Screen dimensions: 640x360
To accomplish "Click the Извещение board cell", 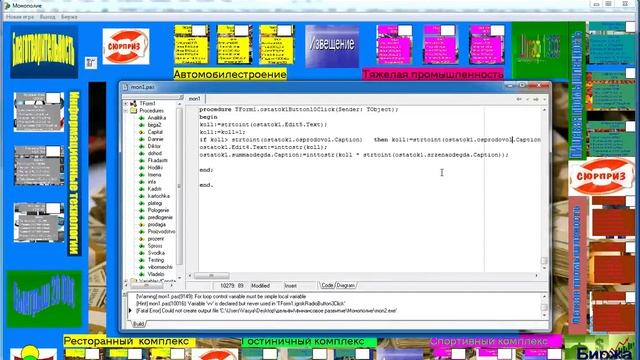I will pos(332,46).
